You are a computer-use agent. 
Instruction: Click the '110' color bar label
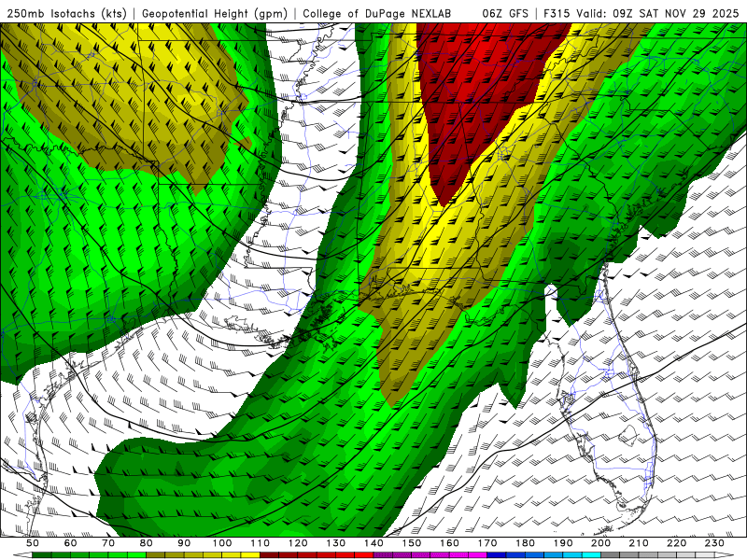point(260,543)
